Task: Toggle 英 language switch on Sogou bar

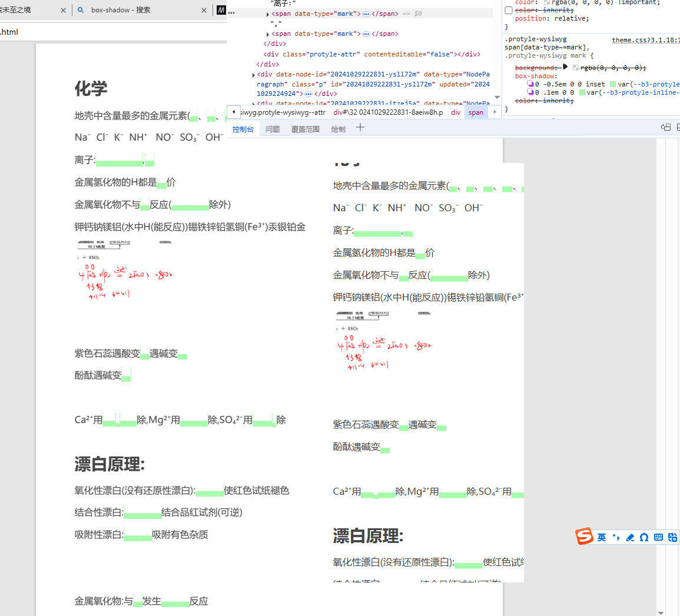Action: click(x=602, y=537)
